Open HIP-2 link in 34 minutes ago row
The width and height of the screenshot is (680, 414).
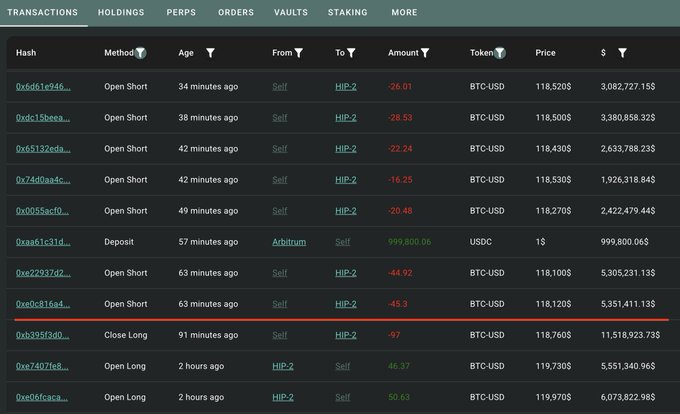(x=346, y=87)
